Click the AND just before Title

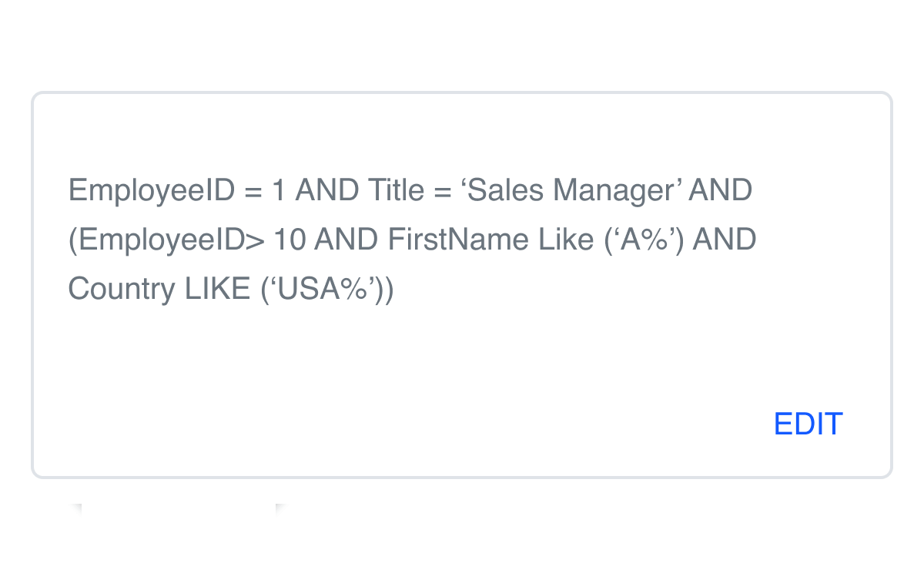click(327, 190)
